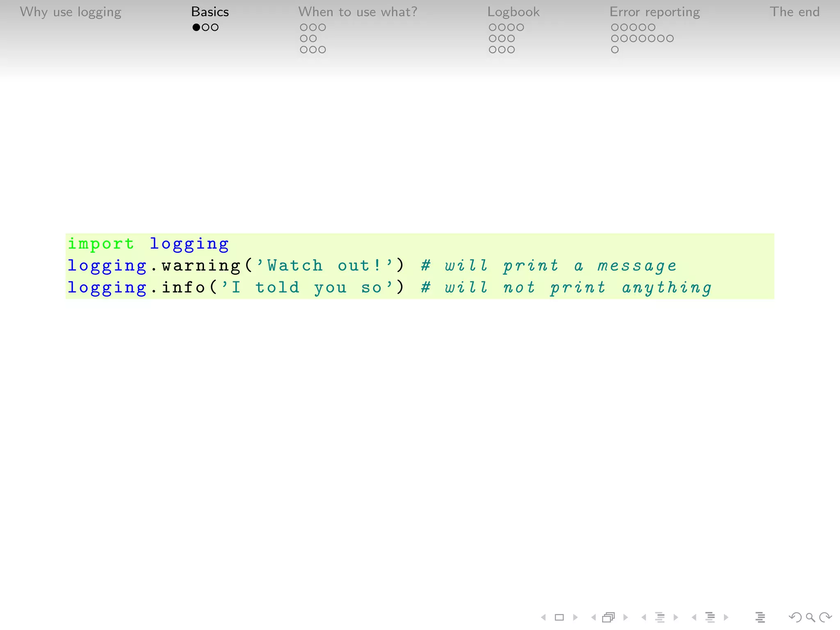Screen dimensions: 840x630
Task: Select first circle in top row under 'When to use what?'
Action: [x=304, y=27]
